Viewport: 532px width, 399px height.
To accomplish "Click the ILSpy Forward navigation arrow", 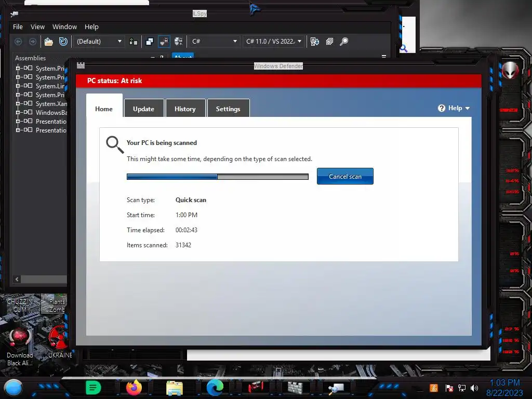I will pos(33,42).
